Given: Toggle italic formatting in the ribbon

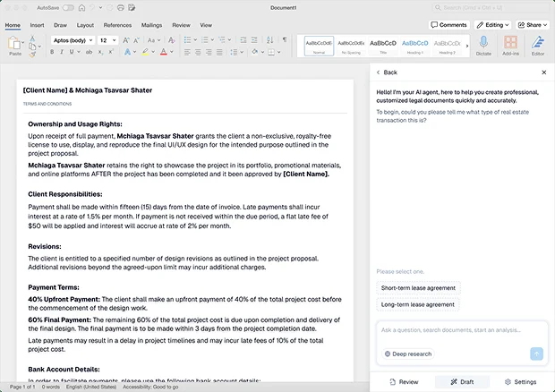Looking at the screenshot, I should (x=62, y=52).
